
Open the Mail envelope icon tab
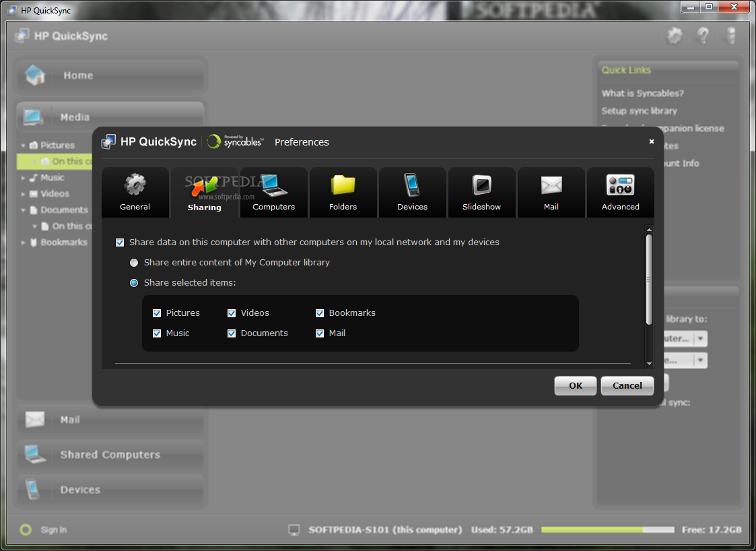pyautogui.click(x=551, y=185)
